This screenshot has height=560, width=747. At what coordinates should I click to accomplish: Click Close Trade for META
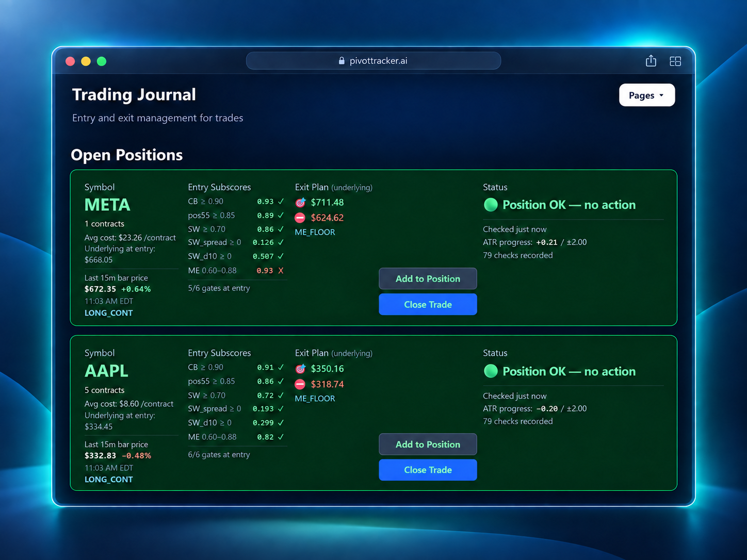428,304
